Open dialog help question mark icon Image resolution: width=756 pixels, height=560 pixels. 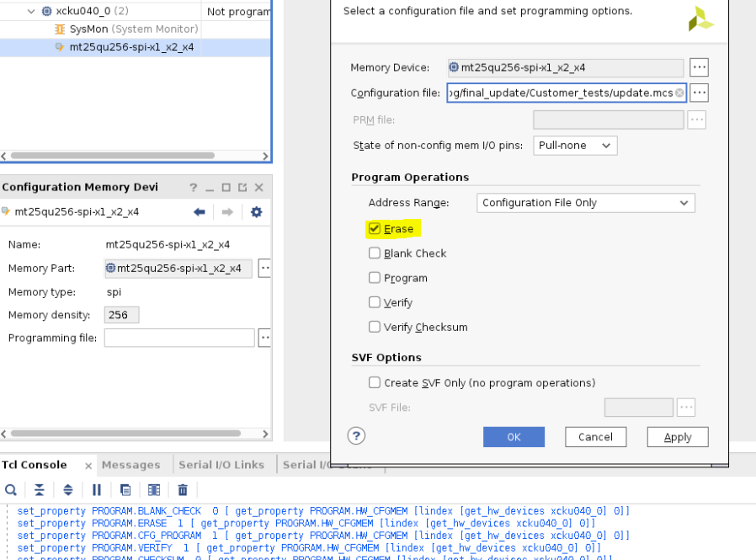point(356,435)
